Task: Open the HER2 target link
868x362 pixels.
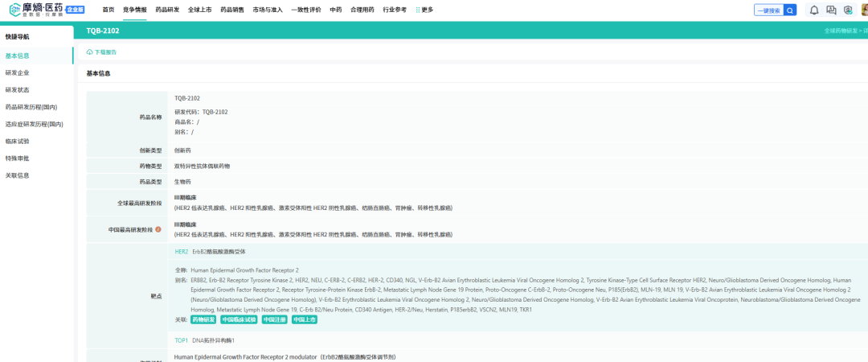Action: click(182, 252)
